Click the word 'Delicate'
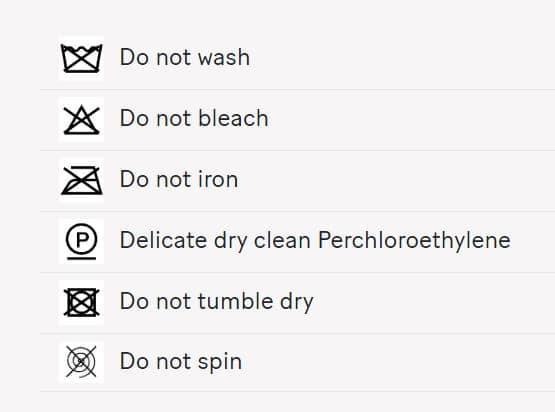 pos(163,240)
